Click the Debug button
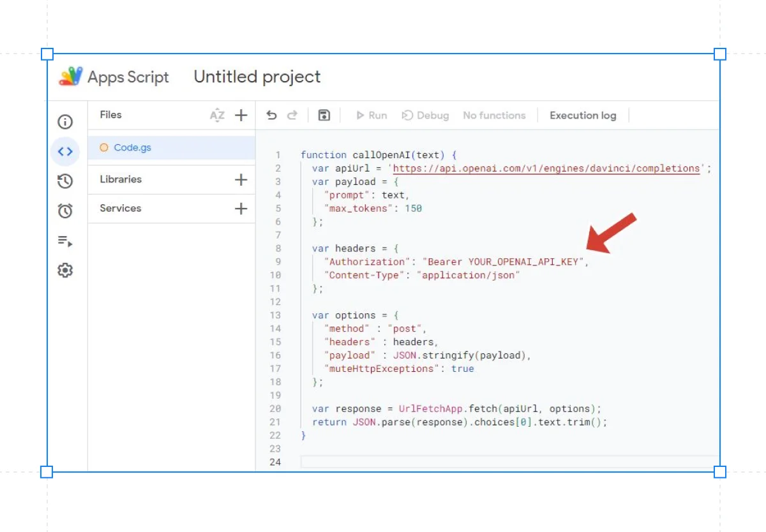The width and height of the screenshot is (766, 532). click(425, 115)
